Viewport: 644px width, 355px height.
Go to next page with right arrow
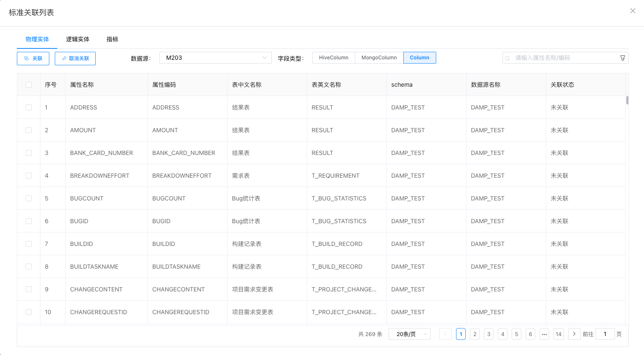pyautogui.click(x=574, y=334)
